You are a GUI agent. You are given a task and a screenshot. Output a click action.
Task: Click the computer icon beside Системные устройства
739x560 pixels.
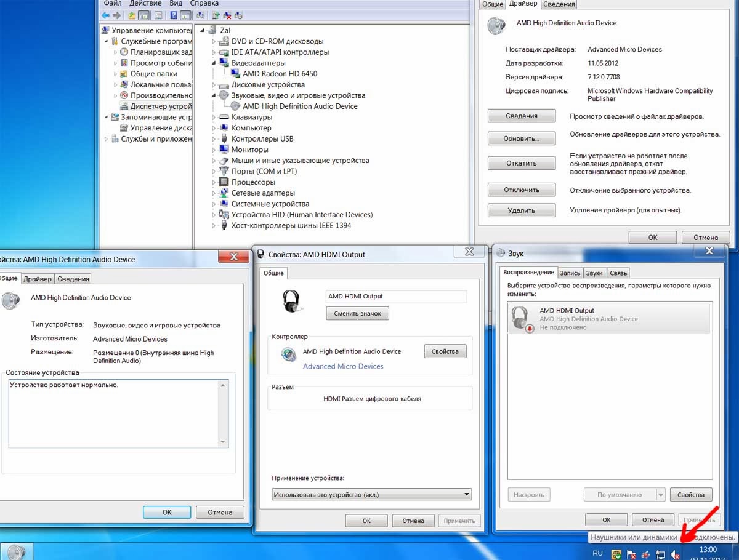(224, 204)
